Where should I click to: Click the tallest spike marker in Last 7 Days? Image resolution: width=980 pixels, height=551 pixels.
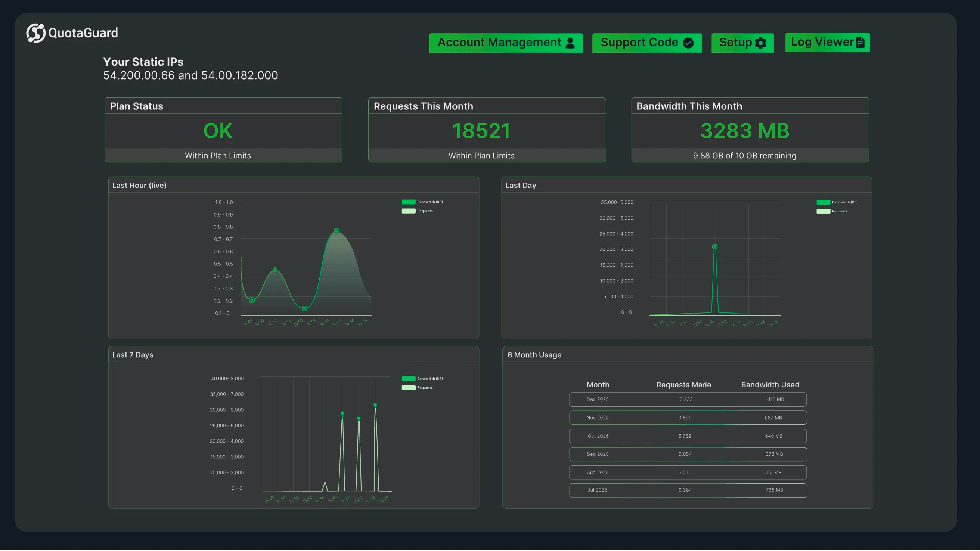(375, 405)
